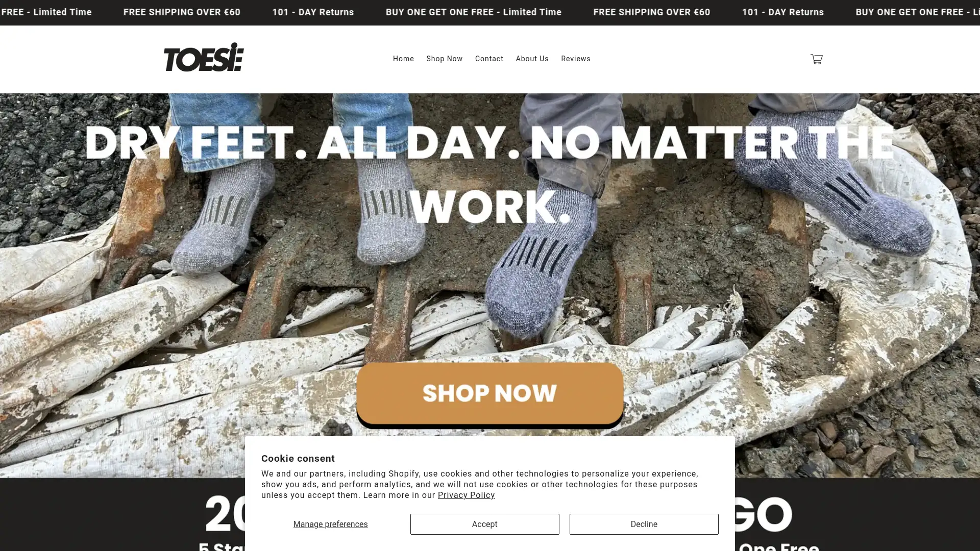Click the TOESI logo
980x551 pixels.
[204, 57]
